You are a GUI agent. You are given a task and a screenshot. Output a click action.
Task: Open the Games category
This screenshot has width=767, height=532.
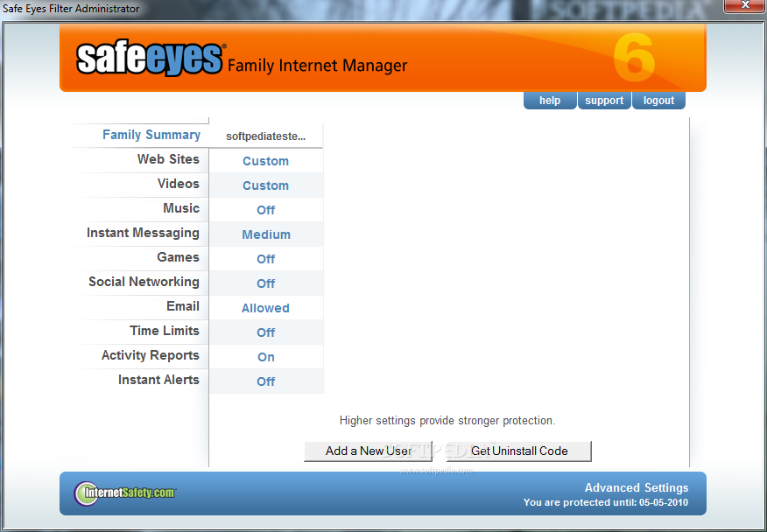pyautogui.click(x=178, y=257)
